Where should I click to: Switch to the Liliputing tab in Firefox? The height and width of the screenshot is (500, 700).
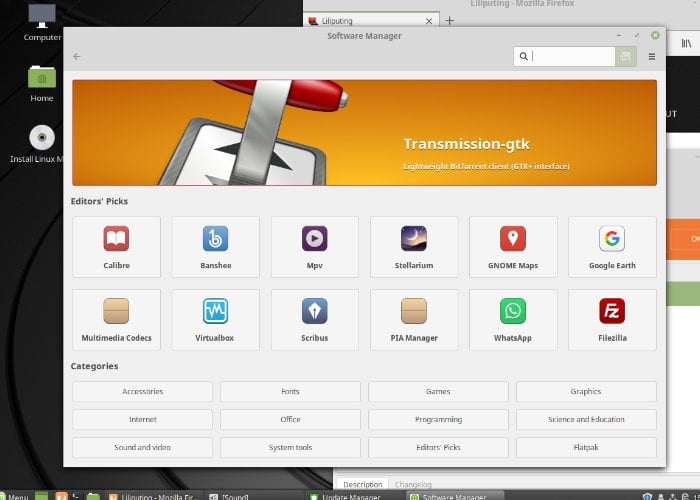tap(371, 21)
